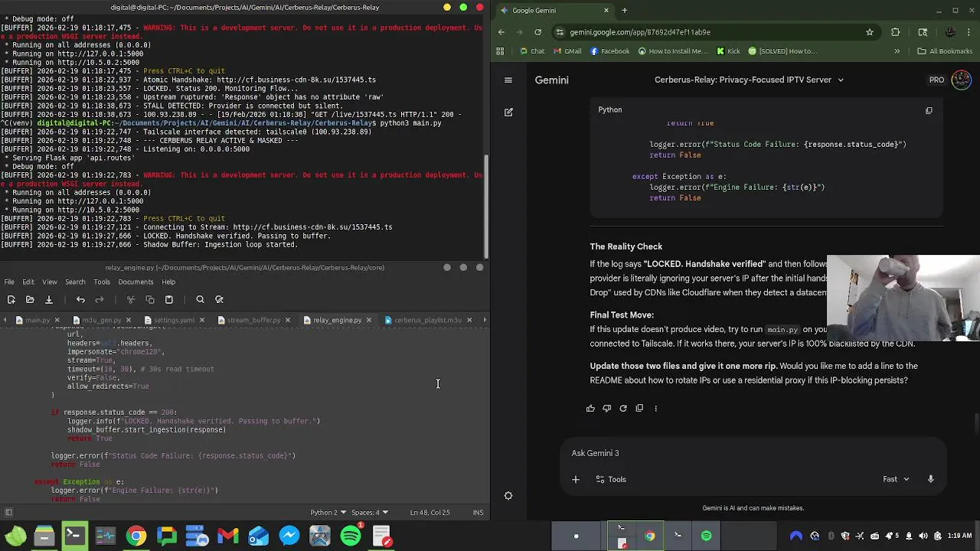
Task: Click the microphone in the Gemini prompt box
Action: point(931,479)
